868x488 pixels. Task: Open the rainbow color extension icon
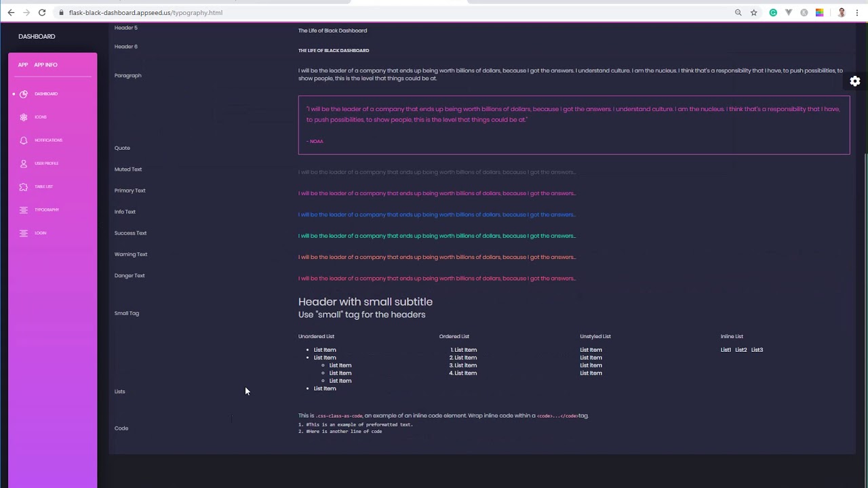[x=820, y=12]
